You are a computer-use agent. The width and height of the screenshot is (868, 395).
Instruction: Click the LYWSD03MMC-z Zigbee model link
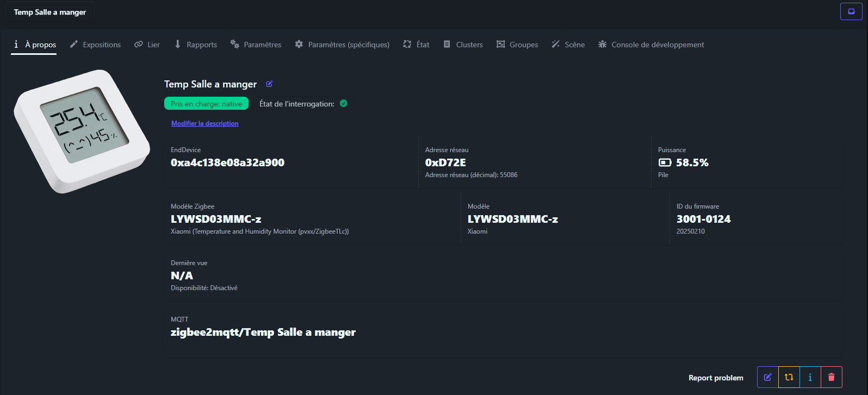coord(216,219)
